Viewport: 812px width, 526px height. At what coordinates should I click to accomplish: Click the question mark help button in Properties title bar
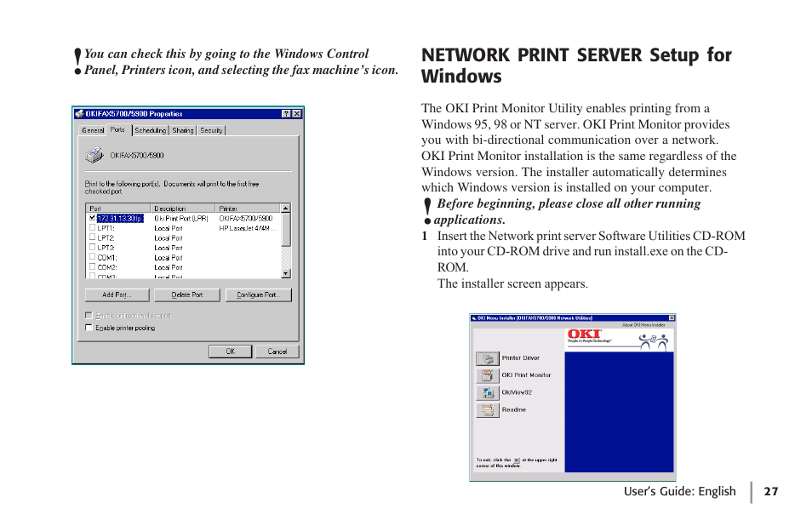point(286,114)
